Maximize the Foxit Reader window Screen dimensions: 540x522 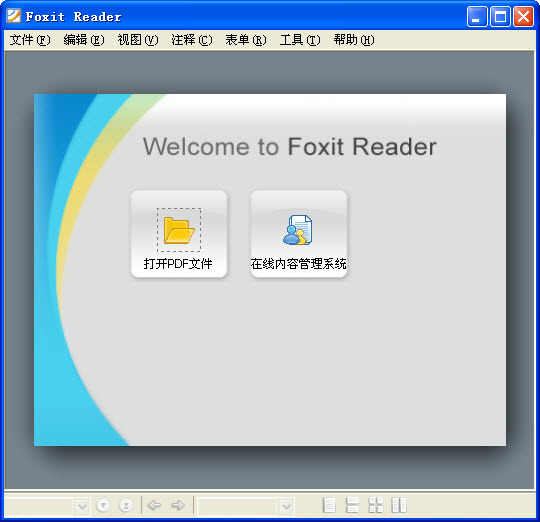(500, 16)
